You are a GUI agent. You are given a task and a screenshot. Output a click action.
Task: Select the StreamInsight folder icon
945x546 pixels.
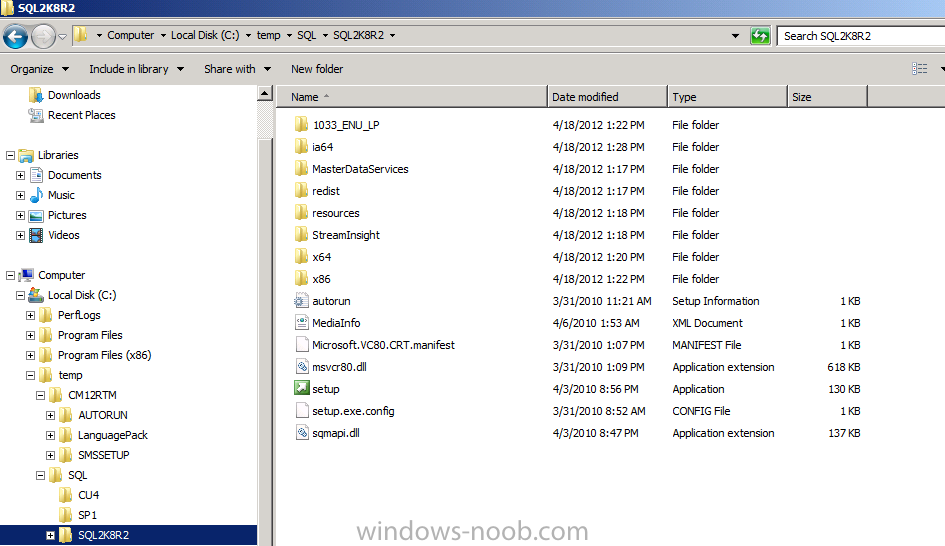[301, 234]
